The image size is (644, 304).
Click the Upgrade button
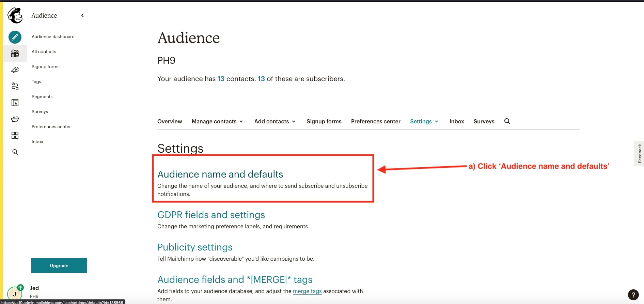pyautogui.click(x=59, y=265)
